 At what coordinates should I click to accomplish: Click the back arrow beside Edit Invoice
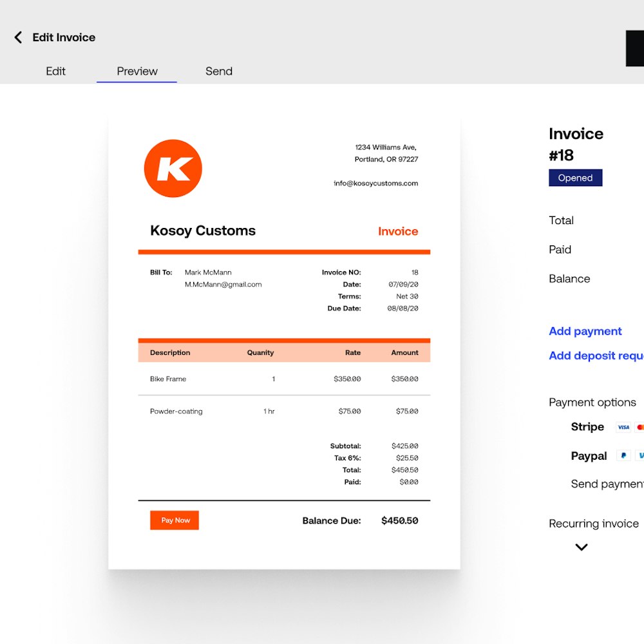[18, 37]
